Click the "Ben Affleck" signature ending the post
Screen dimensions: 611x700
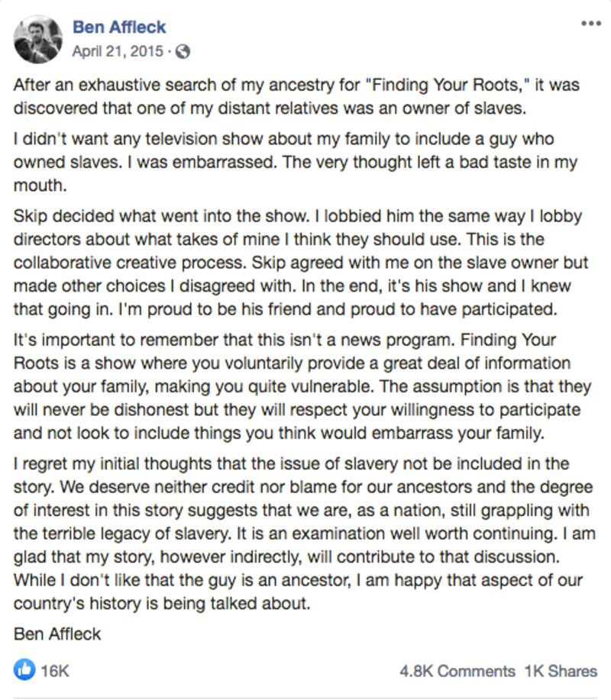click(57, 634)
